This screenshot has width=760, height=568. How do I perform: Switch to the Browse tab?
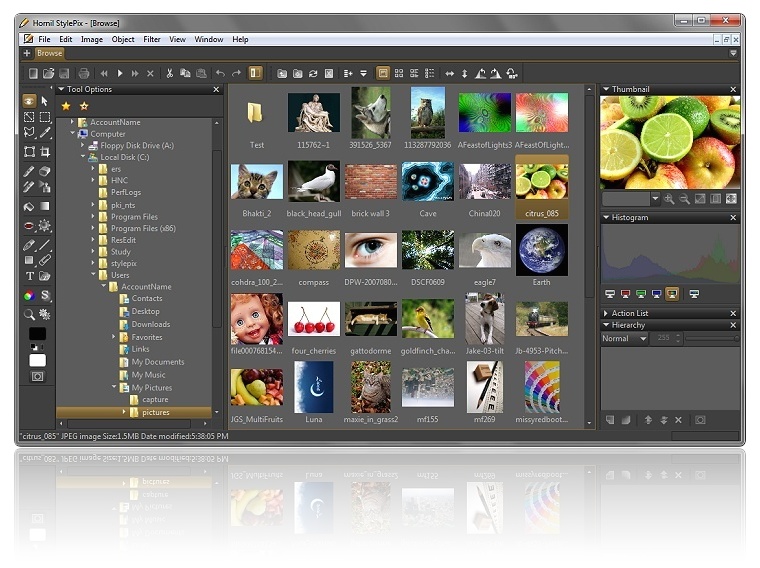(x=49, y=53)
